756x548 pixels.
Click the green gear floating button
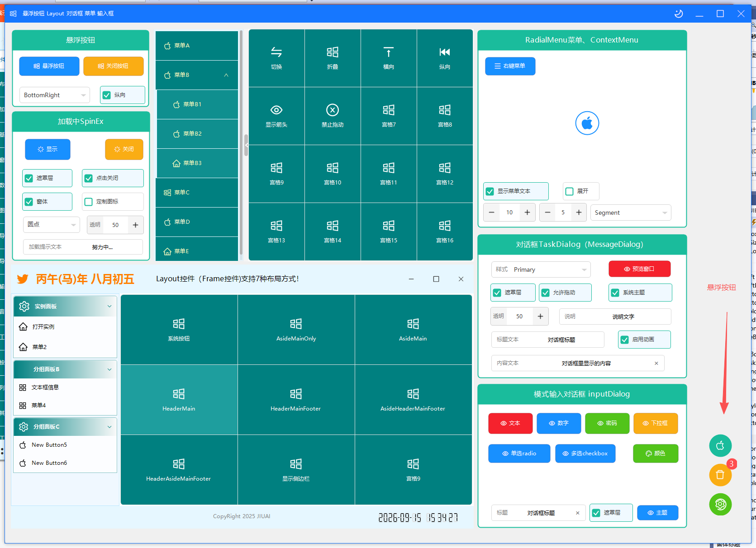[720, 504]
